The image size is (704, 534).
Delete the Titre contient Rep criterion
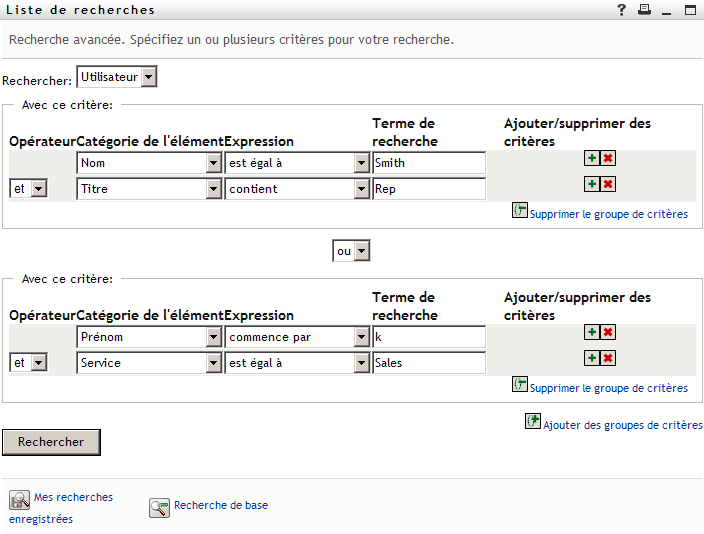[x=608, y=184]
